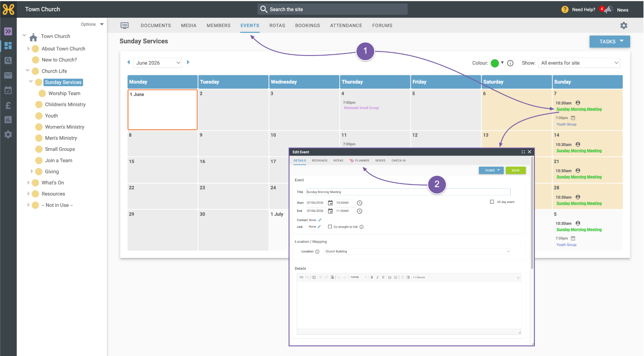Open the mail envelope icon in sidebar

[x=8, y=75]
